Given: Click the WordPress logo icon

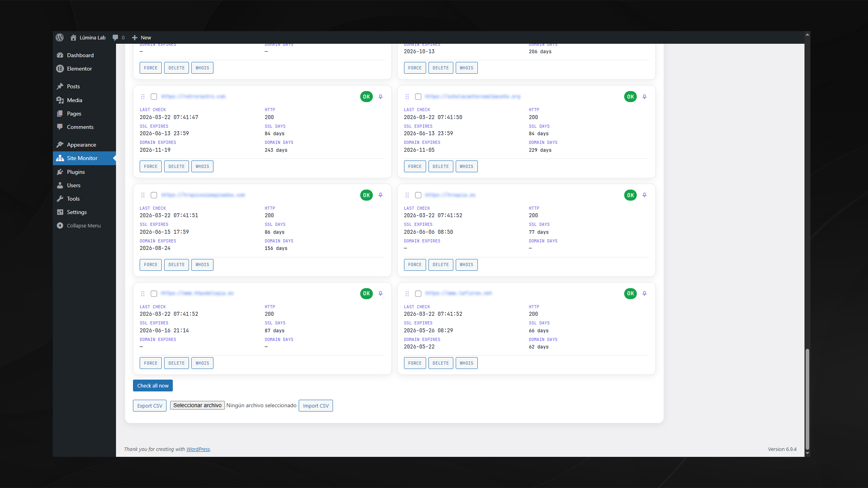Looking at the screenshot, I should (60, 37).
